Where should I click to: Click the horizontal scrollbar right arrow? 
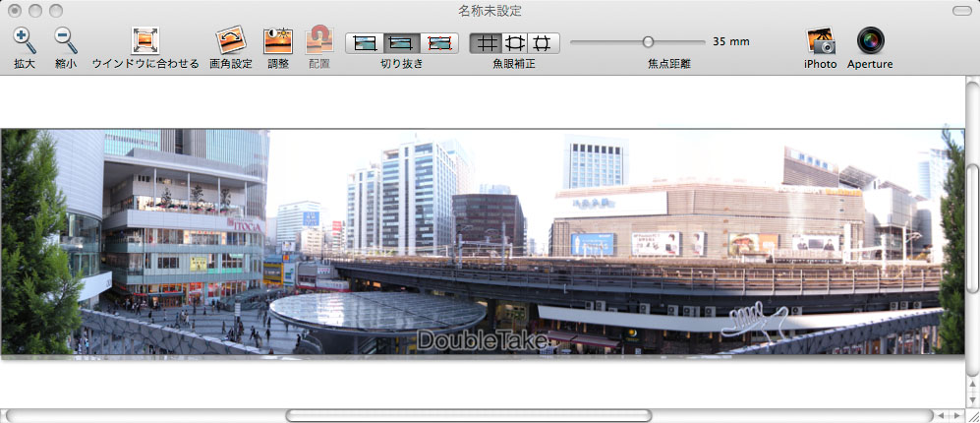(x=956, y=415)
